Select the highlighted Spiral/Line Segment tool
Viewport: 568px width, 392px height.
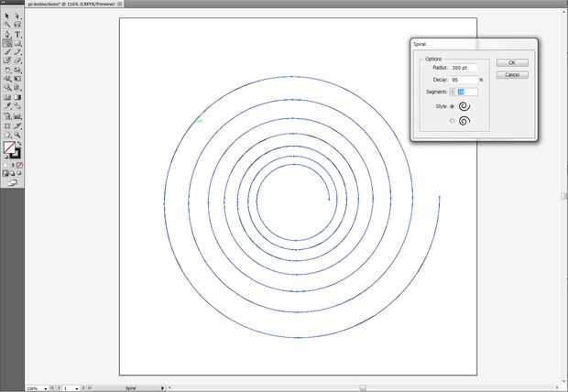[7, 43]
